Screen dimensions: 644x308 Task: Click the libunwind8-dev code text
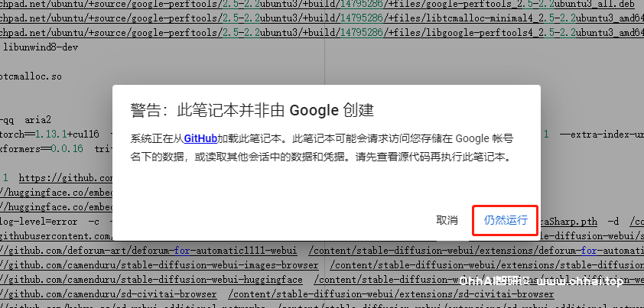point(41,47)
